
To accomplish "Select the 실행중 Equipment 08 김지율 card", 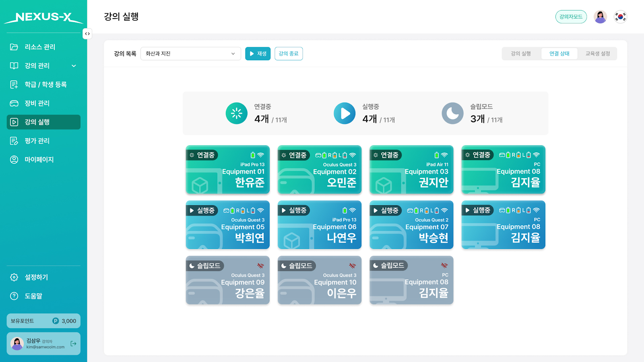I will click(504, 225).
